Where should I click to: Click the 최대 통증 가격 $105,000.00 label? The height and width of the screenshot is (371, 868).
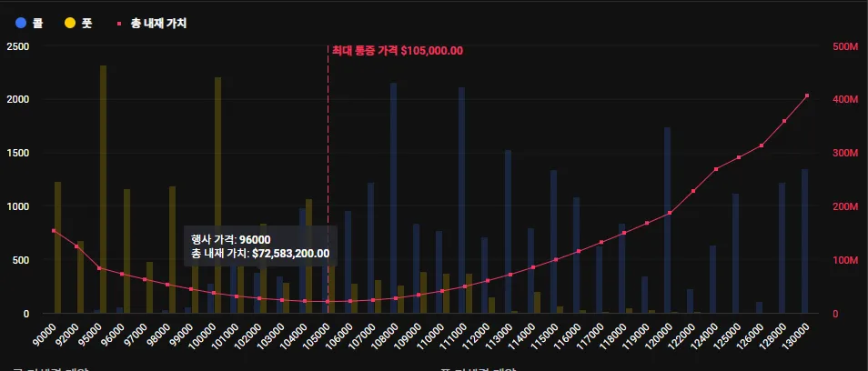[x=398, y=51]
